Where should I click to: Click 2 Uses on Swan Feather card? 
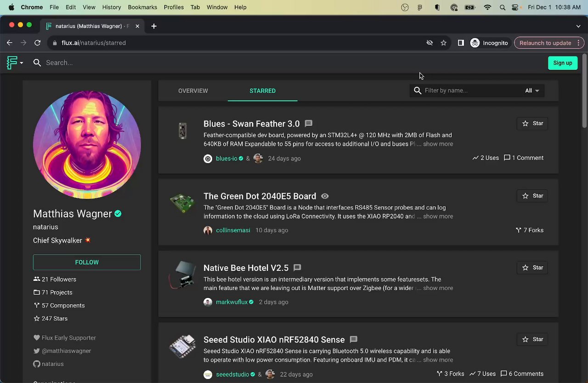coord(486,158)
